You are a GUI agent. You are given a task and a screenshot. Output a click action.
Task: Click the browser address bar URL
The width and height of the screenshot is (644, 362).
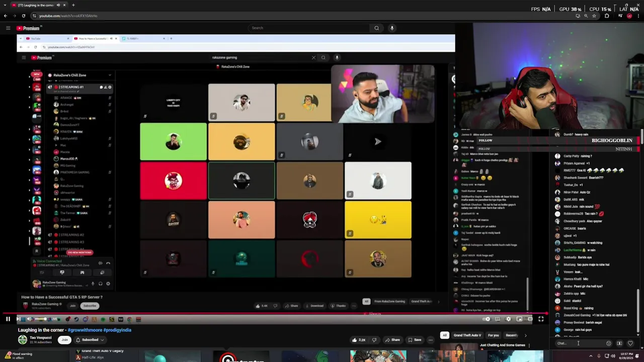coord(68,16)
